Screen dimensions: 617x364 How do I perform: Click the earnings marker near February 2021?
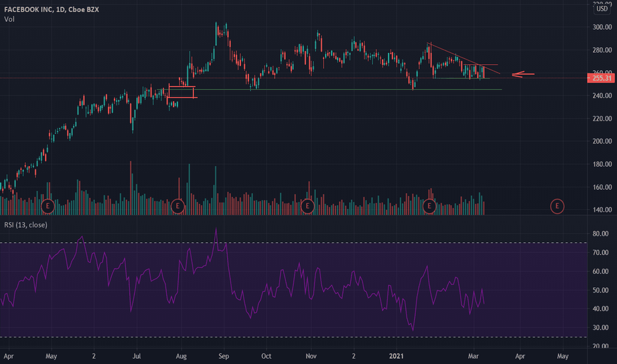coord(429,206)
